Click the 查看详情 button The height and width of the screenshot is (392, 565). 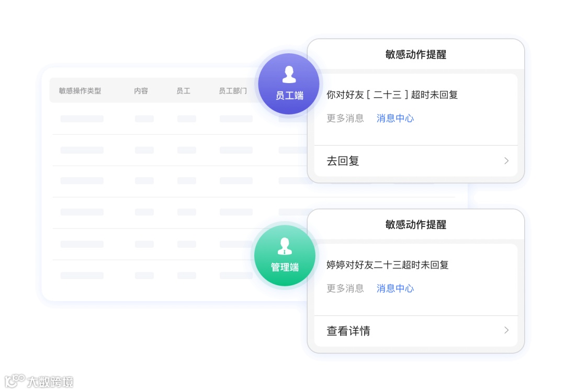click(x=416, y=331)
